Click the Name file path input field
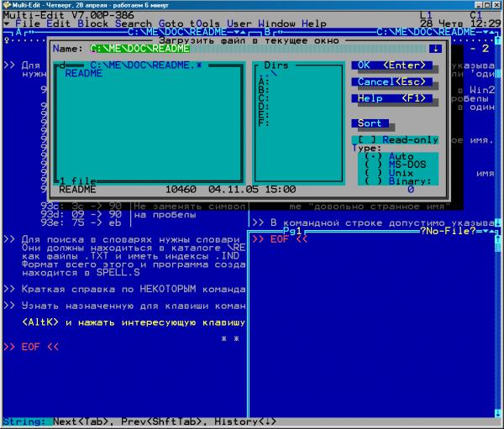The image size is (504, 429). (252, 49)
